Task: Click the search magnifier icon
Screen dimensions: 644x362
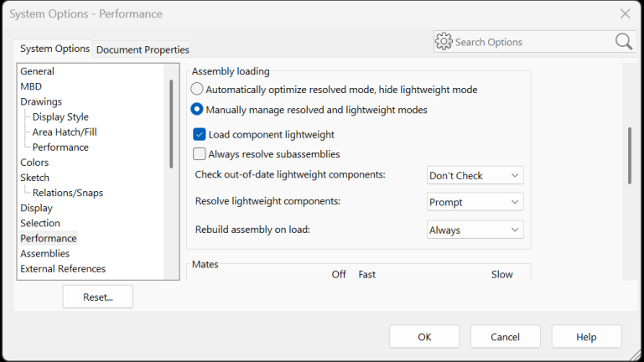Action: (624, 42)
